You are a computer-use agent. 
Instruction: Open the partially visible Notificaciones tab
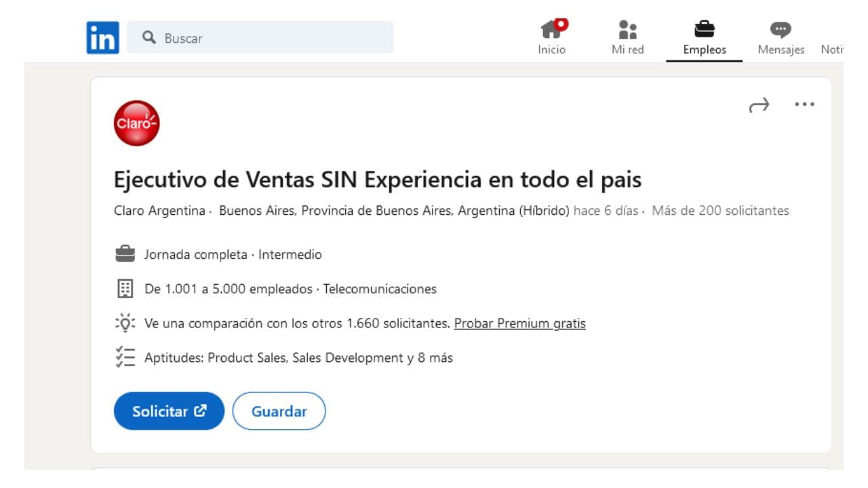pyautogui.click(x=832, y=49)
